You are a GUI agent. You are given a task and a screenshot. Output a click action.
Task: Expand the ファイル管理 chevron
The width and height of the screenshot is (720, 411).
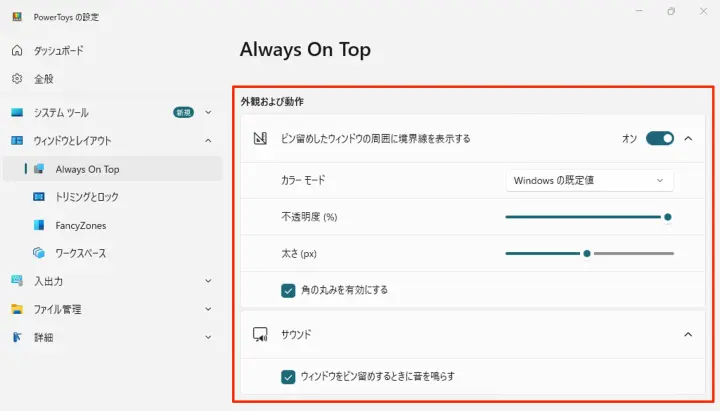point(208,309)
